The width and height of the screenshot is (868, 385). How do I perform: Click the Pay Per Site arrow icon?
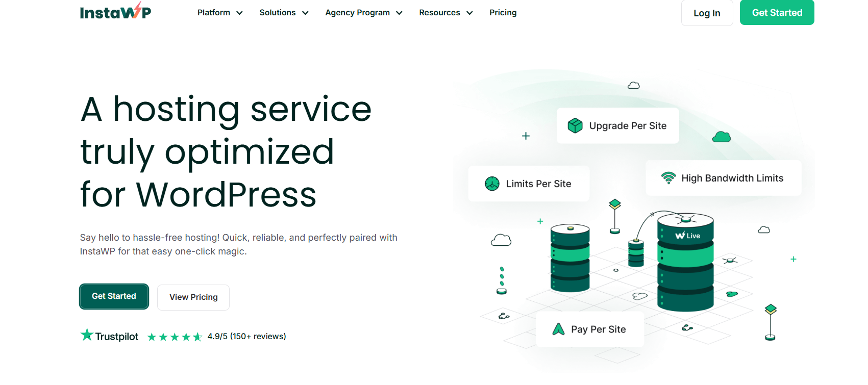click(x=559, y=329)
